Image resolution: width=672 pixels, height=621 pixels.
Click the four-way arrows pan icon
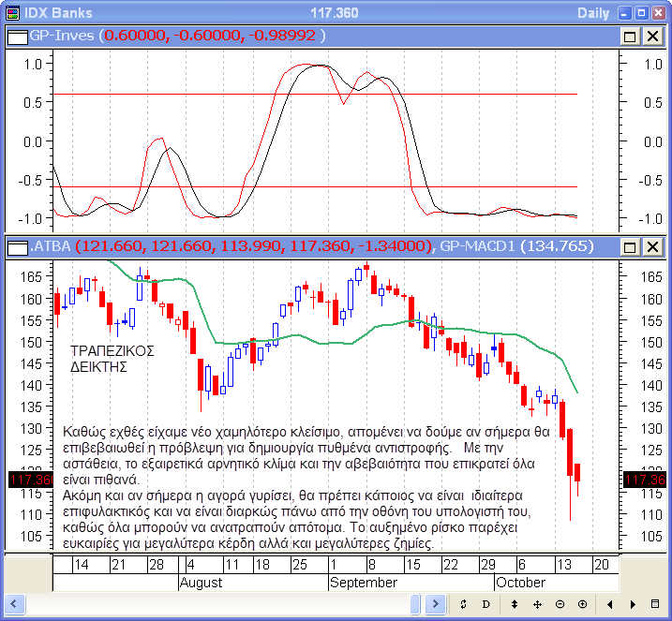[538, 604]
